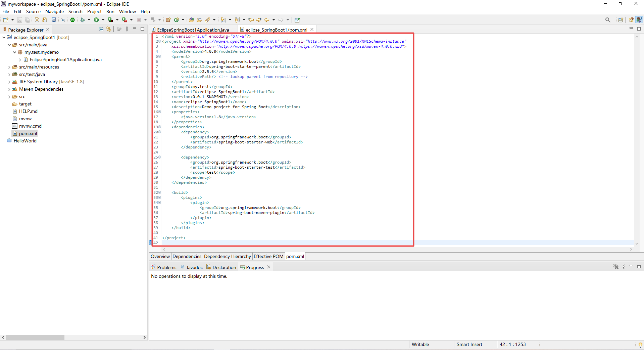Open the Navigate menu
The height and width of the screenshot is (350, 644).
[55, 11]
